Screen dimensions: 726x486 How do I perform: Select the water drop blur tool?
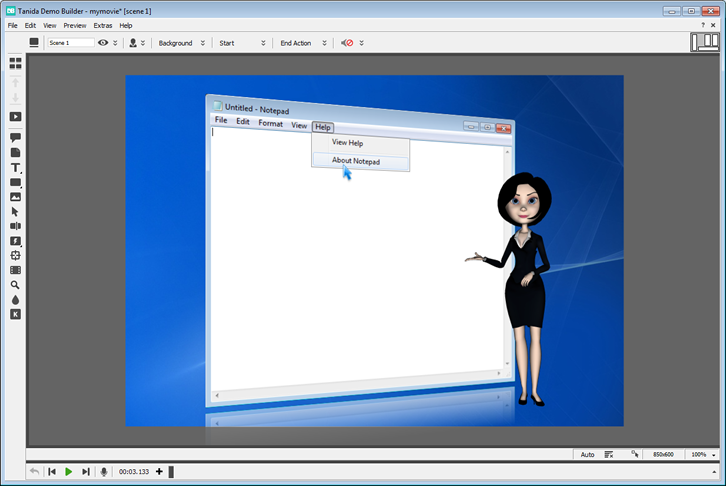click(x=15, y=300)
